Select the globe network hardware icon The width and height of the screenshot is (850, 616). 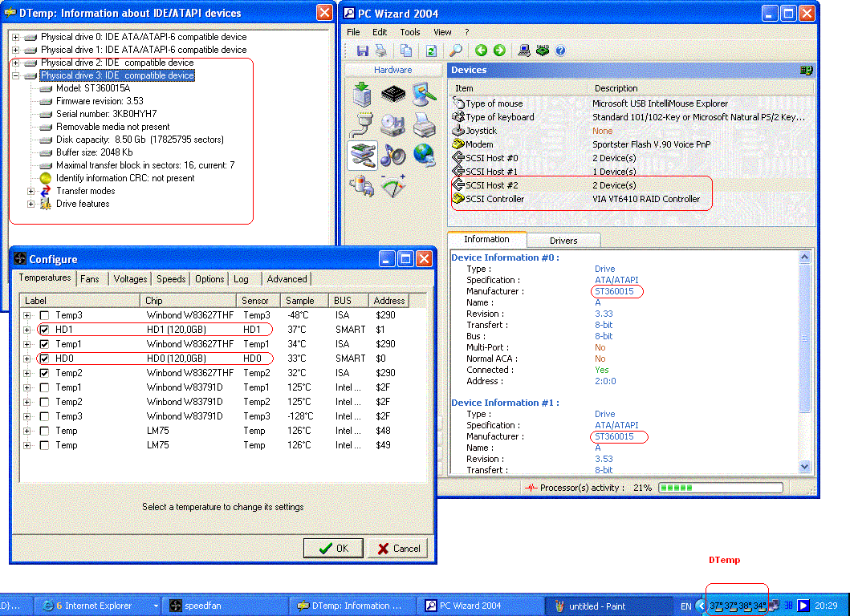point(425,156)
